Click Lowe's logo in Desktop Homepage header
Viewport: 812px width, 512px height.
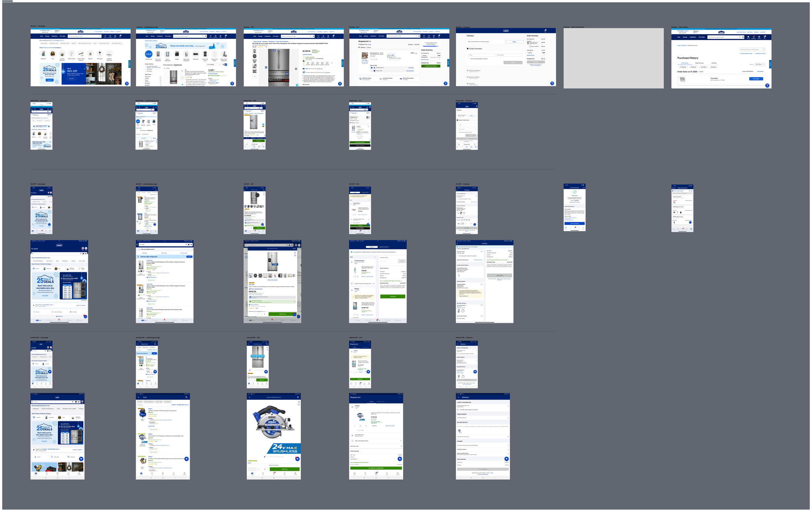click(81, 32)
